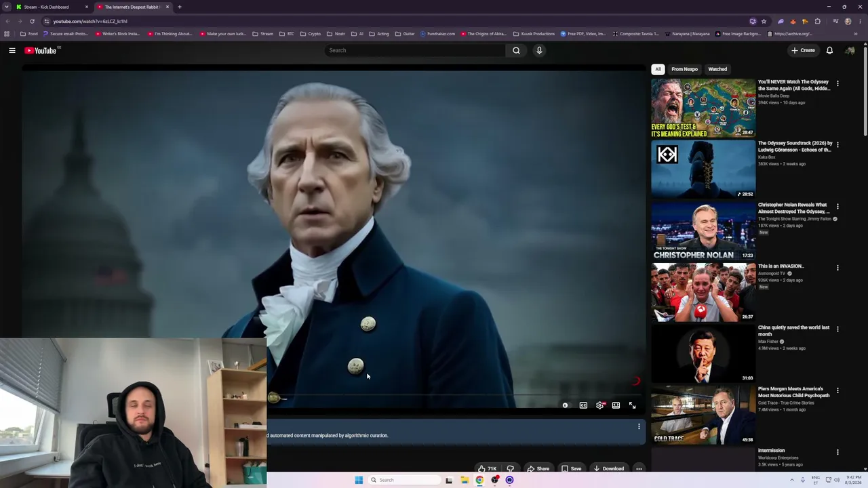Share this video

(x=538, y=468)
